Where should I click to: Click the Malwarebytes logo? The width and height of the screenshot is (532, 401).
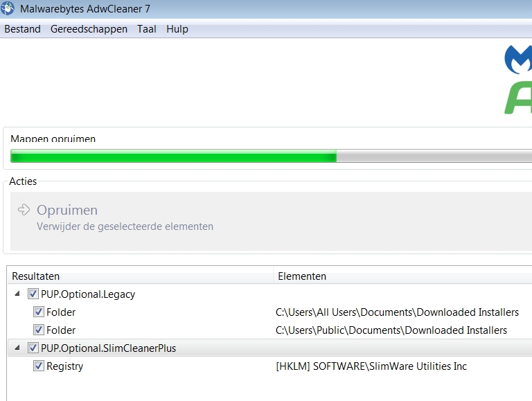click(x=518, y=60)
